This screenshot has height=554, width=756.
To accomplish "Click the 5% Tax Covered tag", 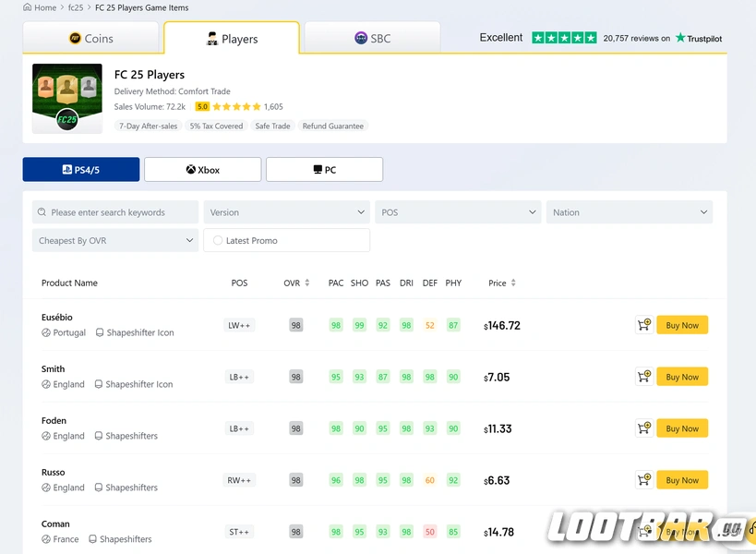I will (x=216, y=126).
